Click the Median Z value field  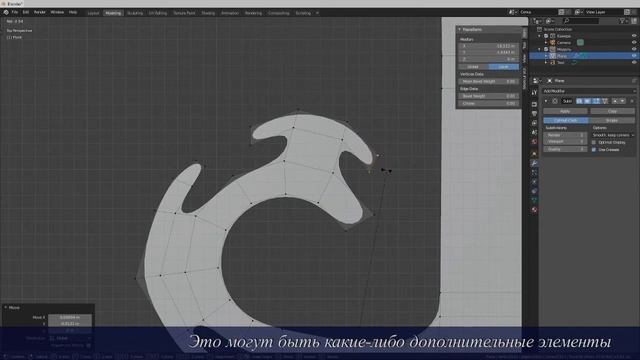click(489, 59)
